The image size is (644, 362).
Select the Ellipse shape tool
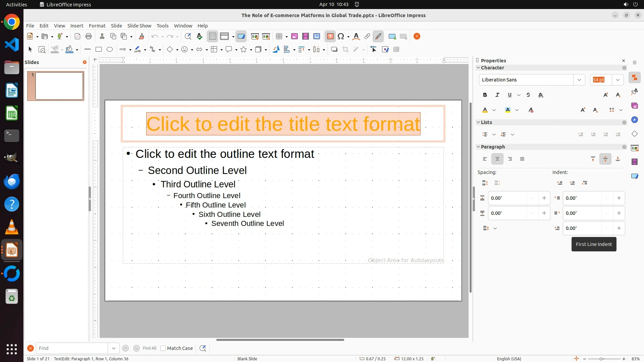pos(110,50)
